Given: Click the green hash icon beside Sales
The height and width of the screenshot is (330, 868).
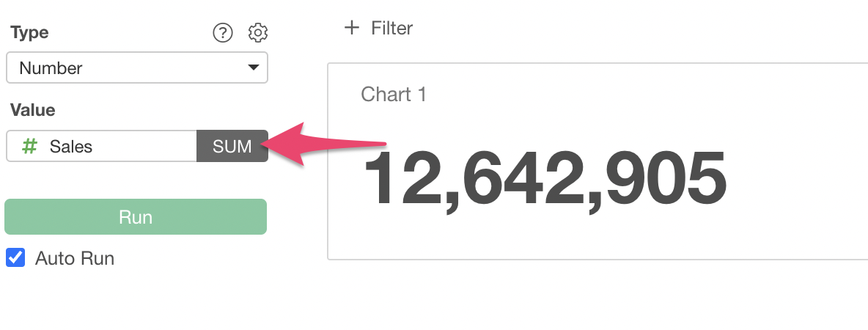Looking at the screenshot, I should [x=29, y=147].
